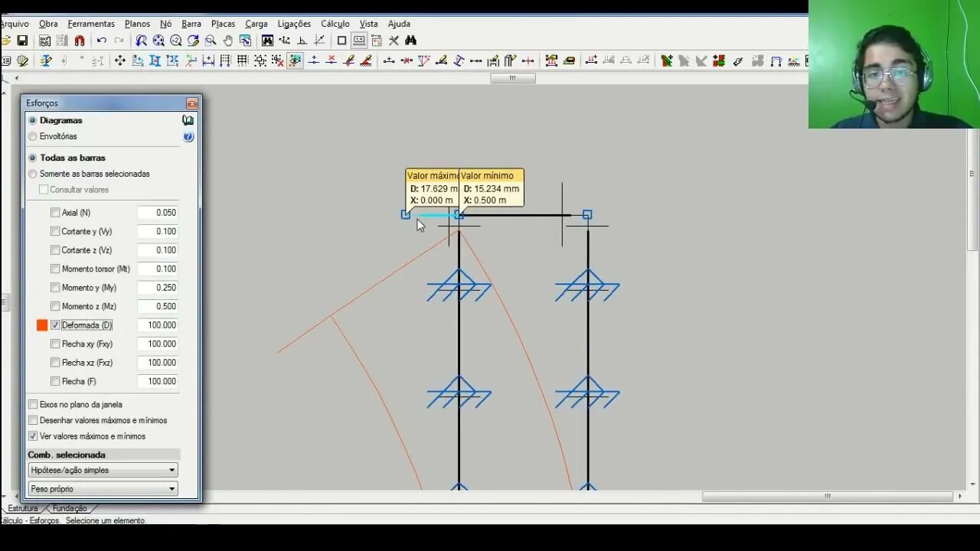
Task: Click the crossed wrench tools icon
Action: [x=394, y=41]
